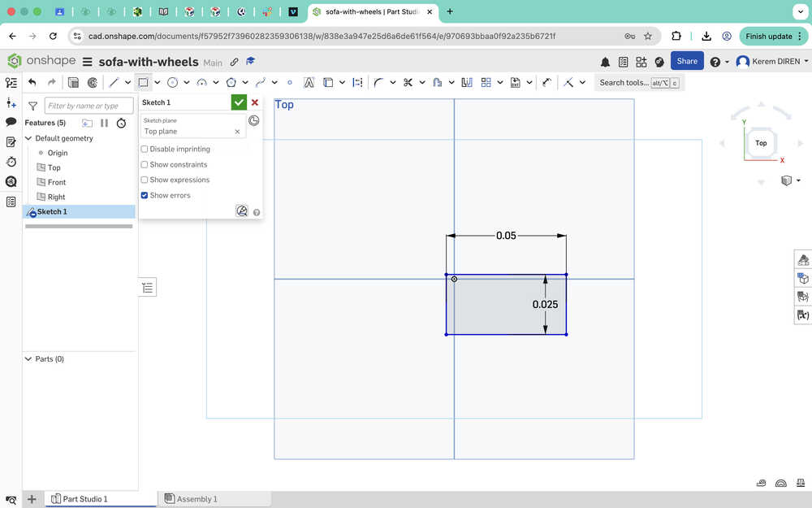Select the Dimension tool
This screenshot has height=508, width=812.
coord(546,82)
